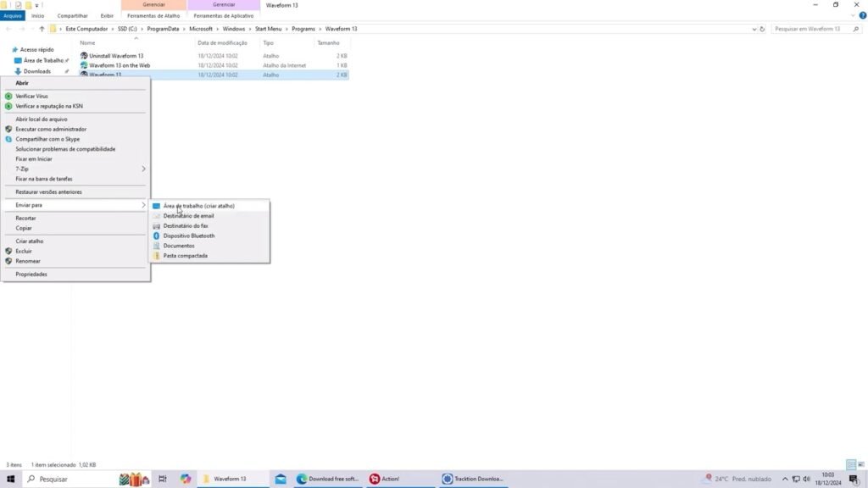Open the Quick Access Toolbar customize dropdown
Image resolution: width=868 pixels, height=488 pixels.
tap(36, 5)
